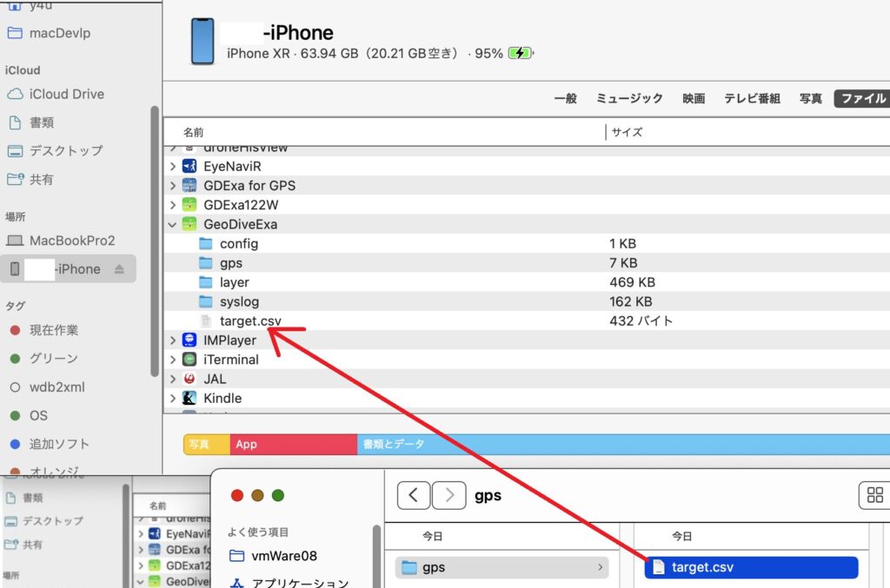Eject the iPhone from sidebar
The height and width of the screenshot is (588, 890).
(x=118, y=268)
